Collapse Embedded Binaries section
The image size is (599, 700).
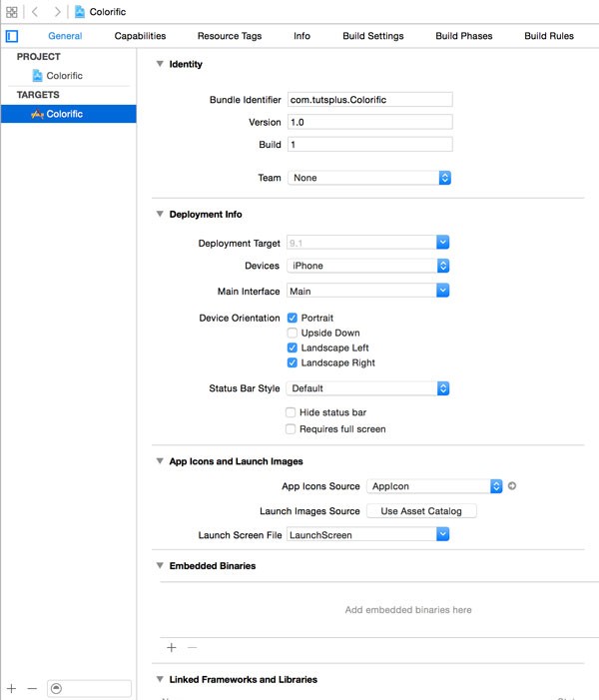[160, 565]
